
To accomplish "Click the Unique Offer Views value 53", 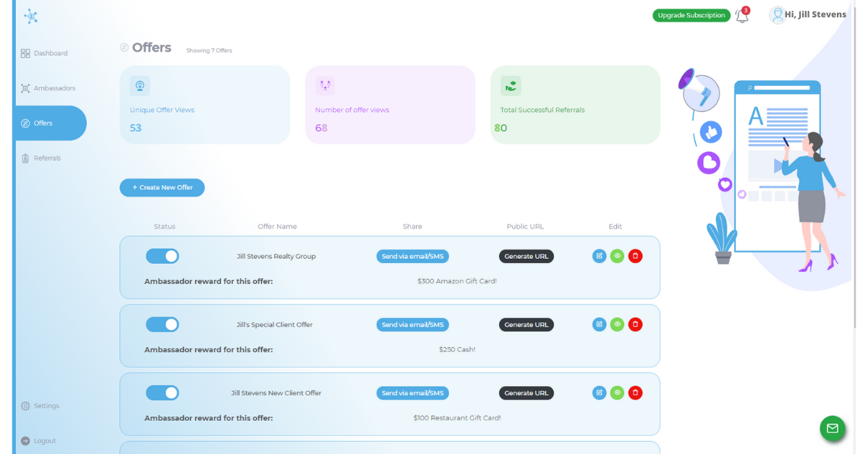I will [136, 128].
